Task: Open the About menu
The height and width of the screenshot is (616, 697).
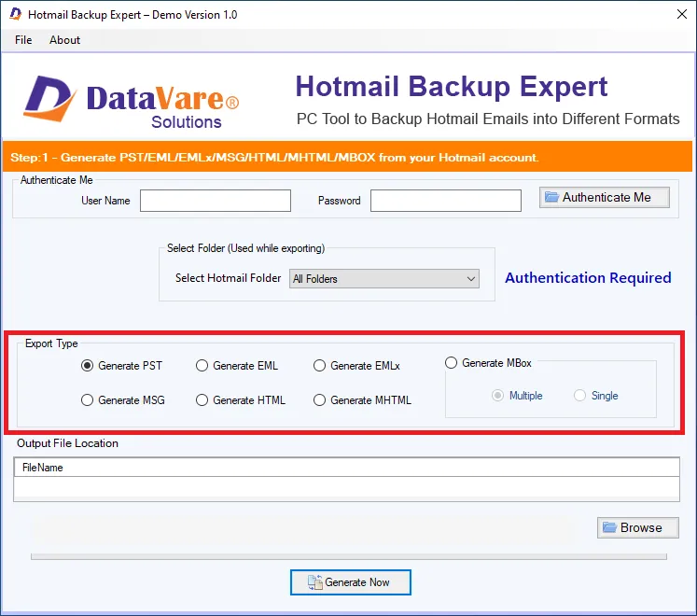Action: point(64,40)
